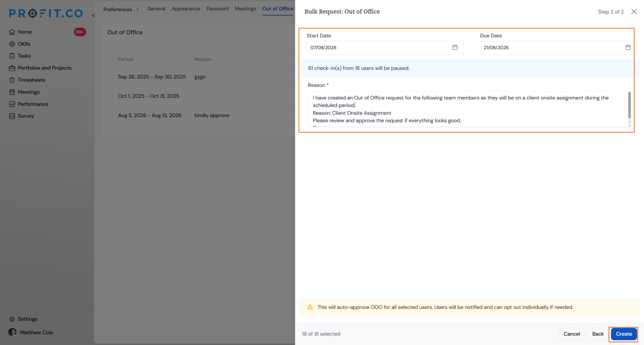The image size is (644, 345).
Task: Switch to the General tab
Action: [x=156, y=9]
